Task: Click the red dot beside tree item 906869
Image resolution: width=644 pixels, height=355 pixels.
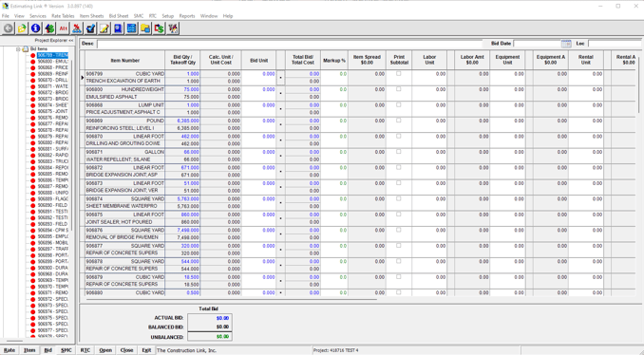Action: click(33, 74)
